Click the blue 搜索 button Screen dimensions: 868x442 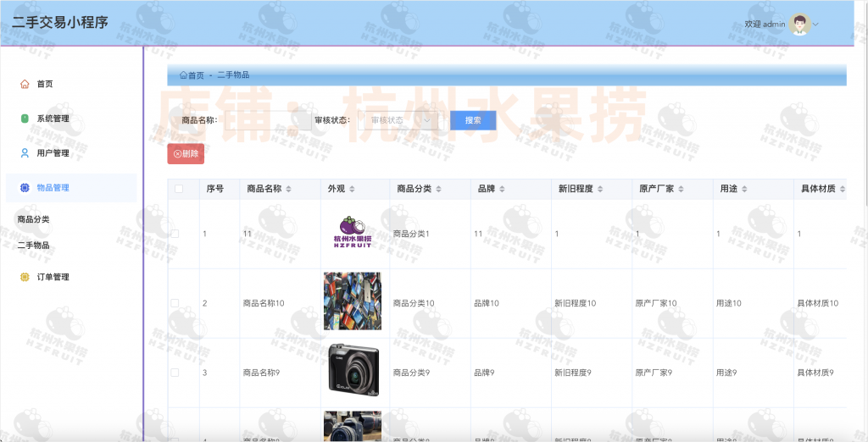[x=473, y=120]
